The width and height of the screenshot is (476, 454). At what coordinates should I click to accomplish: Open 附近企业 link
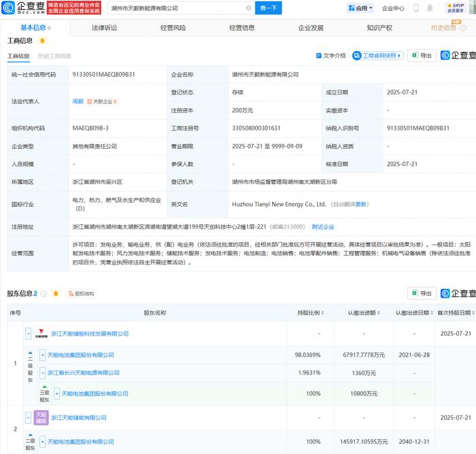323,227
